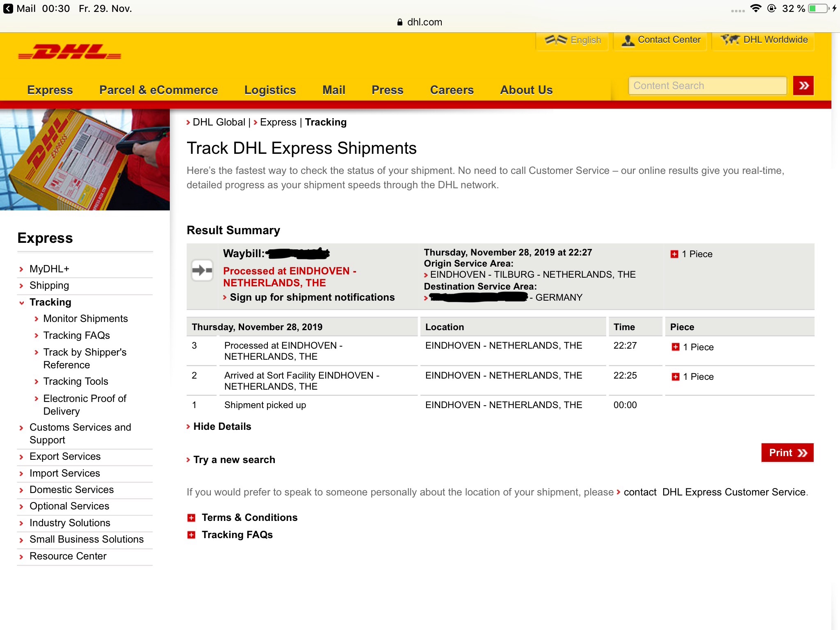Click the English language flags icon
Image resolution: width=840 pixels, height=630 pixels.
pos(556,40)
